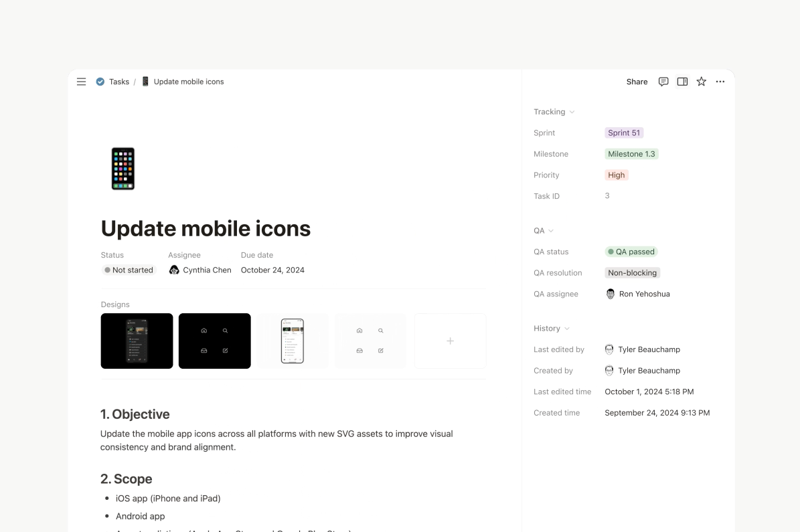
Task: Click Cynthia Chen's assignee avatar
Action: [x=174, y=270]
